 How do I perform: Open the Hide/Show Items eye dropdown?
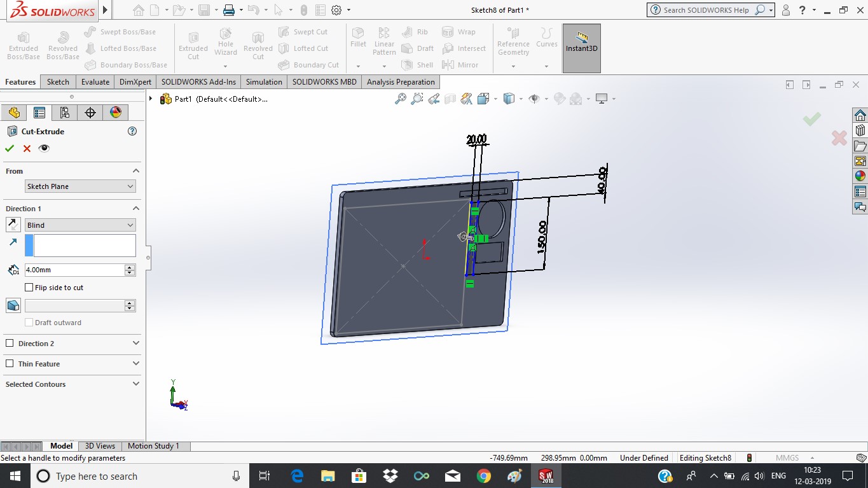point(535,99)
